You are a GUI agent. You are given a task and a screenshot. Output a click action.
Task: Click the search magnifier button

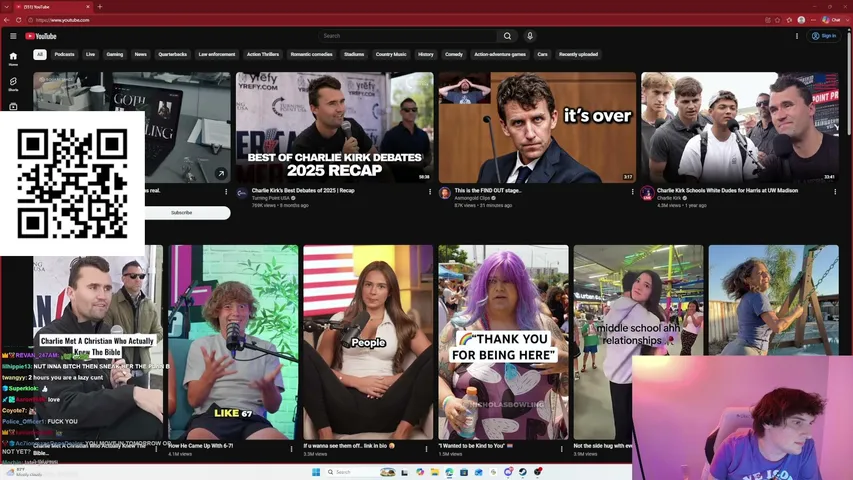[507, 36]
